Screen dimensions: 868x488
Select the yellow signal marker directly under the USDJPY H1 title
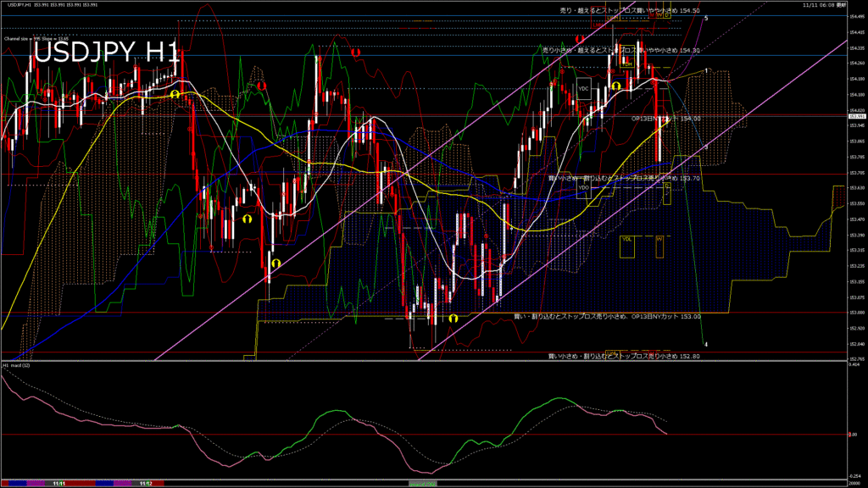(x=175, y=94)
